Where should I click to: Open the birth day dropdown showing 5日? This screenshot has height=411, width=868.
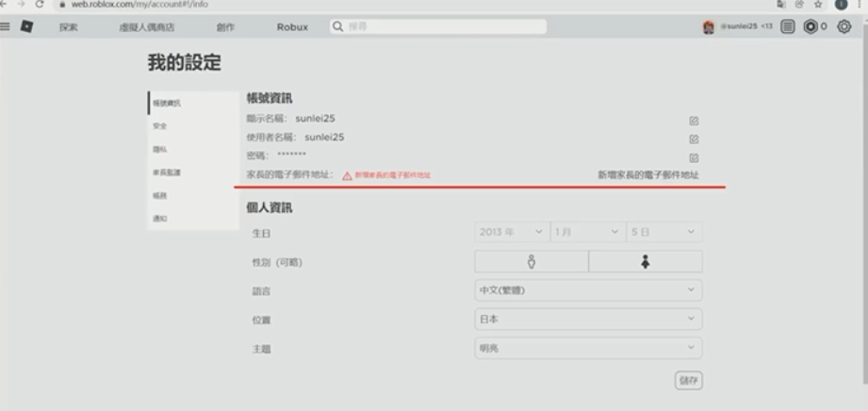tap(664, 232)
